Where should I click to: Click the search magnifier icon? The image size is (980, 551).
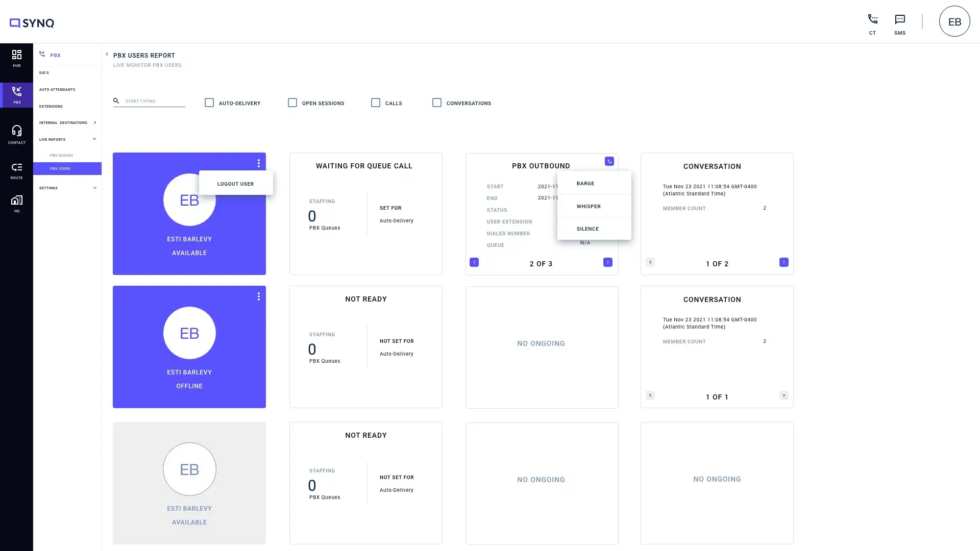[x=116, y=101]
